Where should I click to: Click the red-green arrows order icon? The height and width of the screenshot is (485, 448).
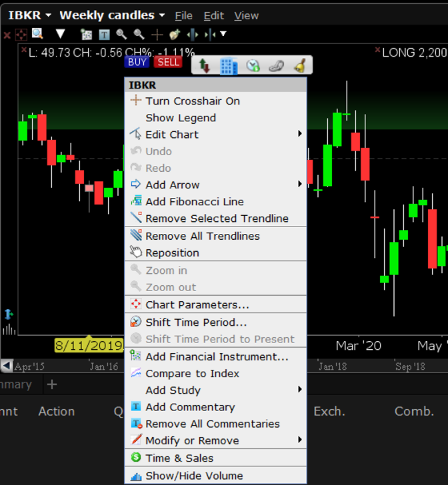tap(205, 65)
